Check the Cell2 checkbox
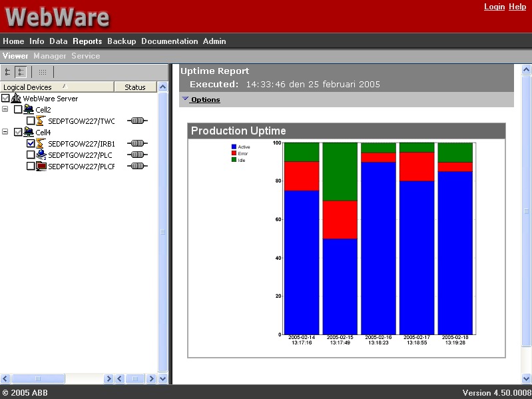Image resolution: width=532 pixels, height=399 pixels. pyautogui.click(x=18, y=109)
